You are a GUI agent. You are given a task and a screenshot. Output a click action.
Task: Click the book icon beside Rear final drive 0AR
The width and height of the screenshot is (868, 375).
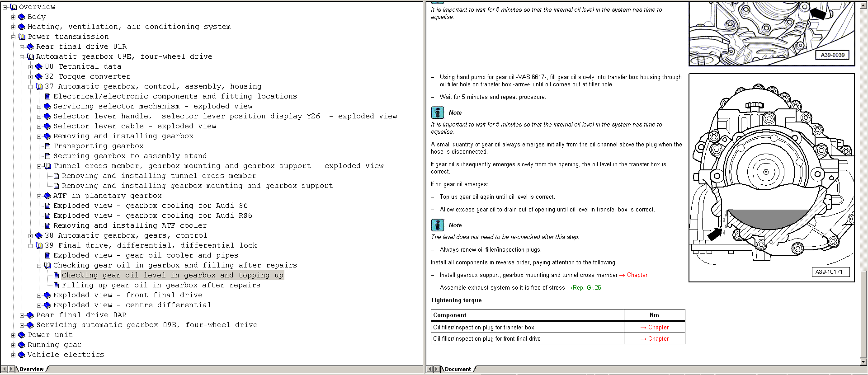click(x=30, y=315)
